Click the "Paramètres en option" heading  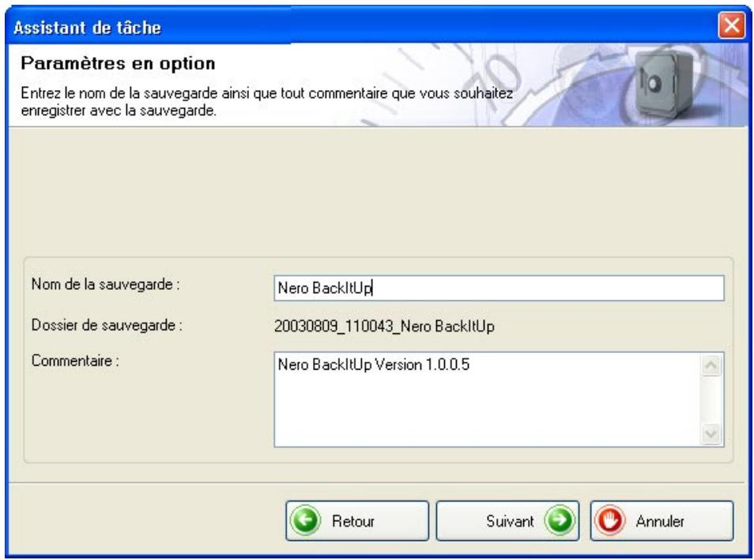tap(118, 63)
